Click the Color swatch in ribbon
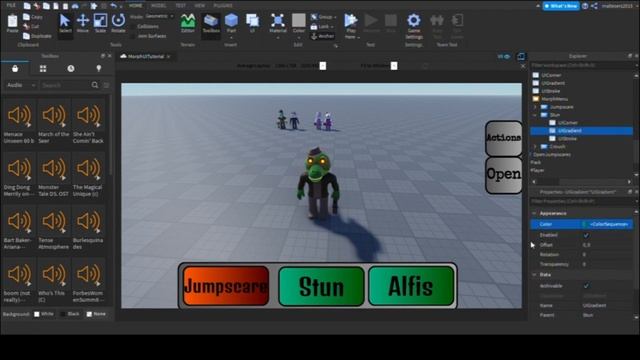Viewport: 640px width, 360px height. coord(298,20)
